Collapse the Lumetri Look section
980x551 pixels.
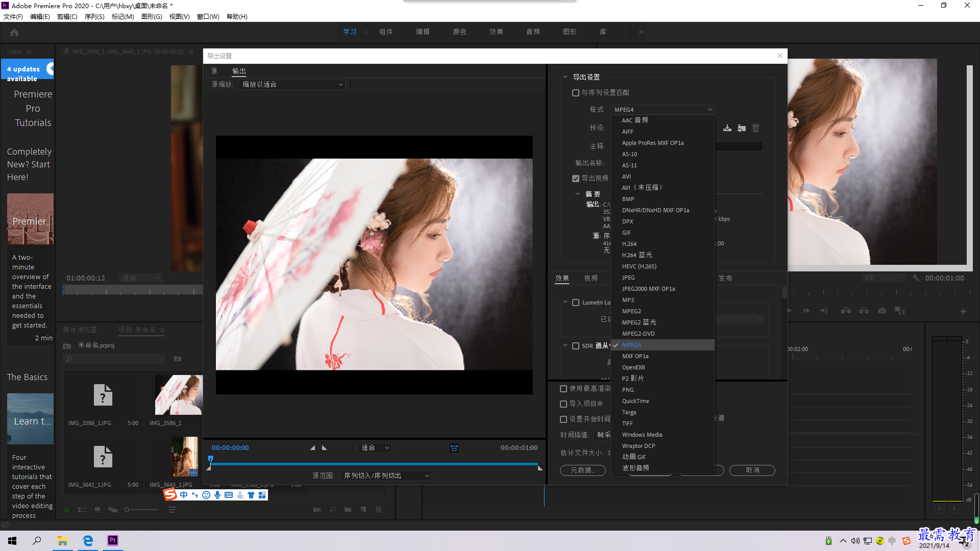(565, 302)
